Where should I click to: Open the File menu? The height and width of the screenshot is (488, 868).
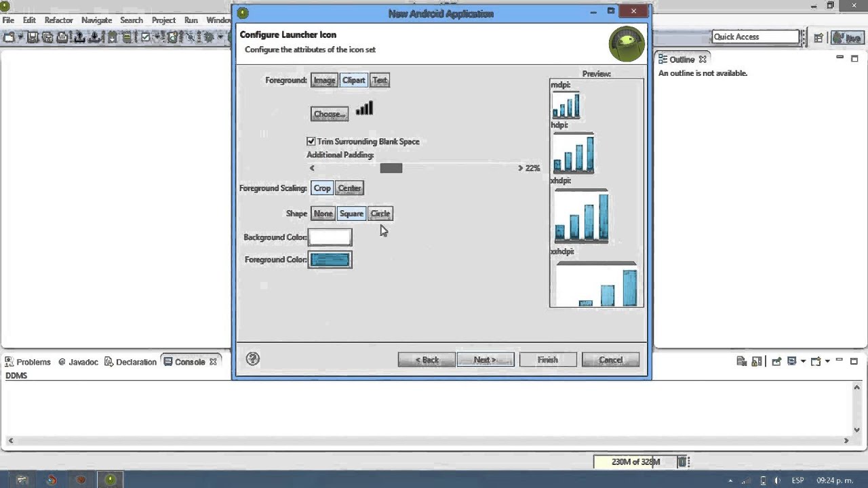coord(8,20)
